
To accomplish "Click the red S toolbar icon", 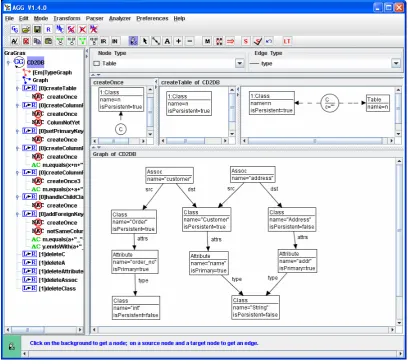I will [x=246, y=41].
